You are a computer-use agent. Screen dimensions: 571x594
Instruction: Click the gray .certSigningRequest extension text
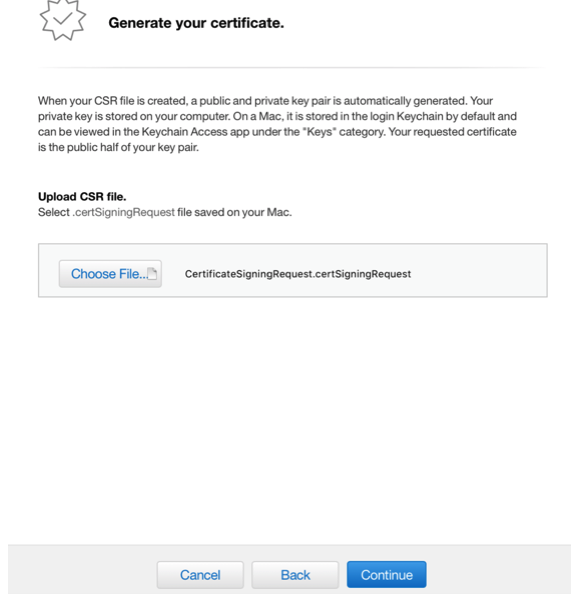(x=124, y=212)
